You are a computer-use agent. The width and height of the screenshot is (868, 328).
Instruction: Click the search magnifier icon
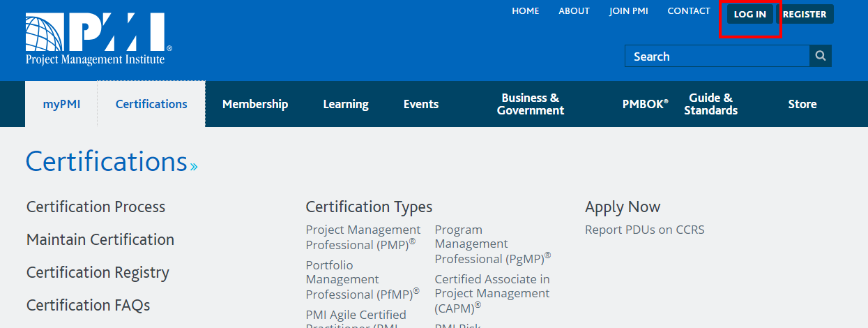[821, 57]
